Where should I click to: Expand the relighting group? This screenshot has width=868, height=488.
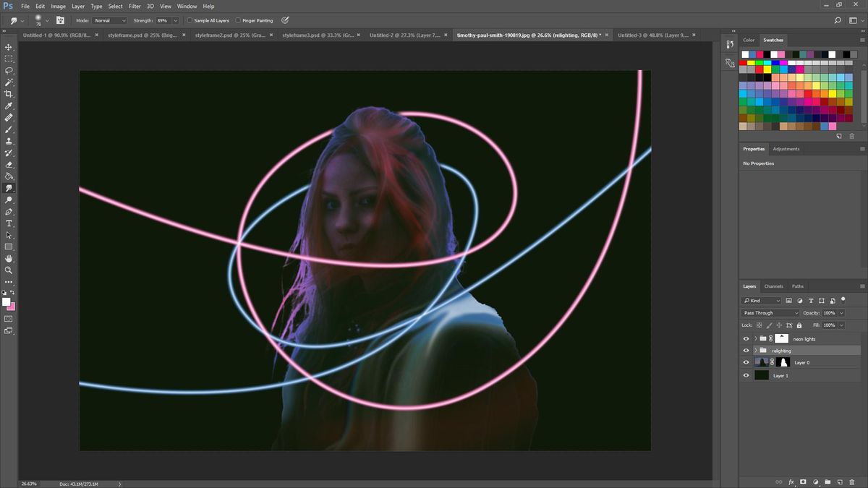pyautogui.click(x=755, y=350)
